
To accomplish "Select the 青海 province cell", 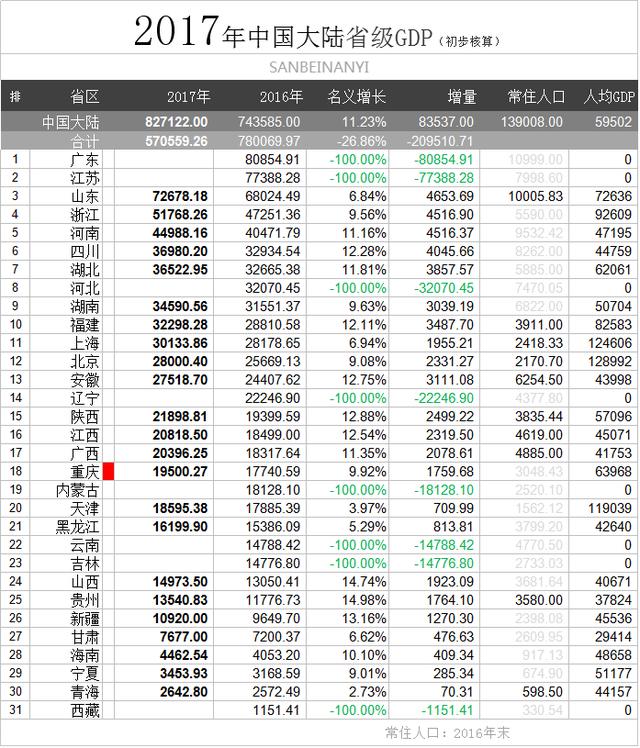I will pos(84,692).
